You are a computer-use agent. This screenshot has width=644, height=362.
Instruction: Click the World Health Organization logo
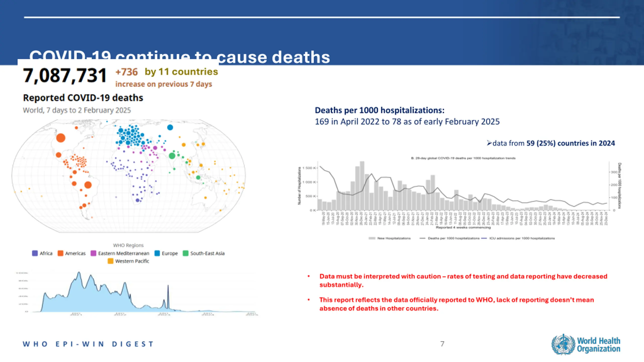pos(586,344)
